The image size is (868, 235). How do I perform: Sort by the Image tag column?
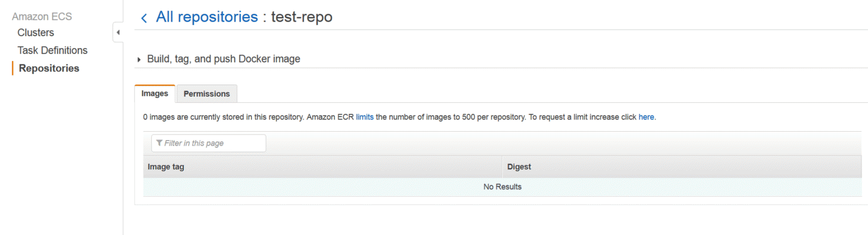point(323,167)
